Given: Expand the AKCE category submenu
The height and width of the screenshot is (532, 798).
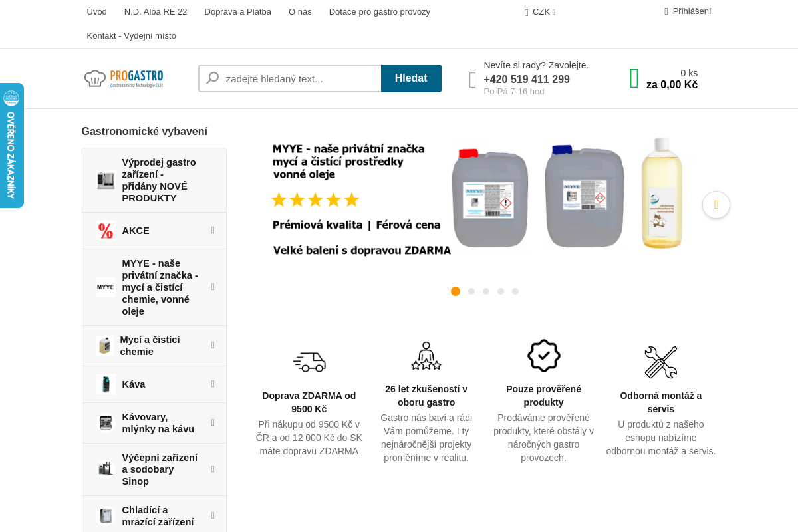Looking at the screenshot, I should tap(213, 231).
